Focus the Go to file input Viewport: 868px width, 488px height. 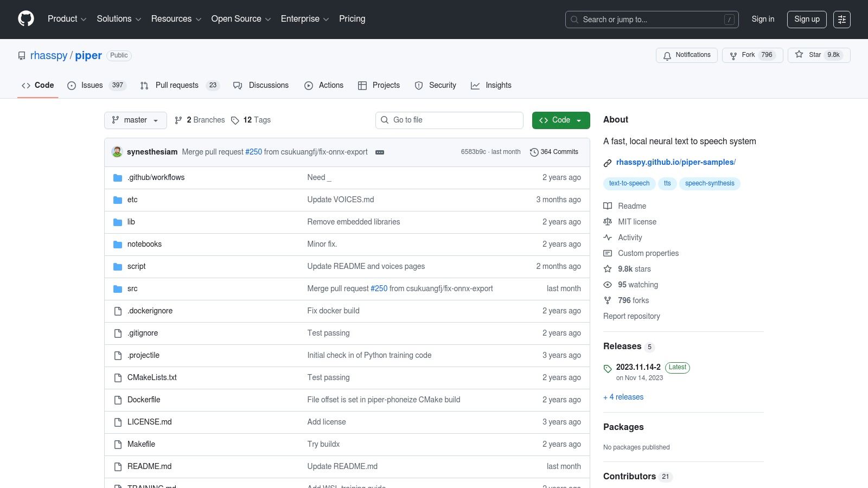pyautogui.click(x=449, y=120)
